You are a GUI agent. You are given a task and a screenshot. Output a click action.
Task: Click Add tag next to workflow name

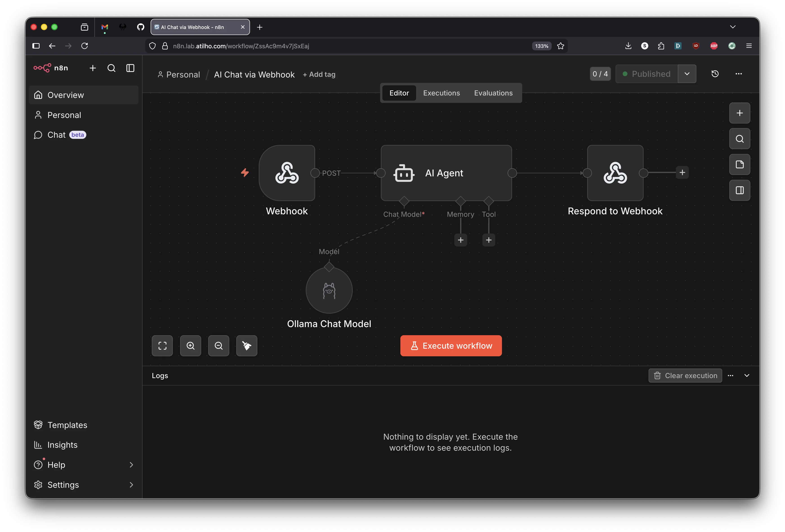click(319, 74)
